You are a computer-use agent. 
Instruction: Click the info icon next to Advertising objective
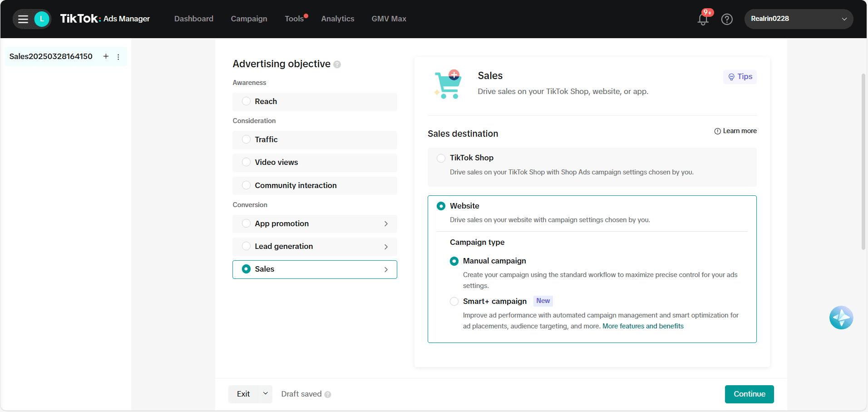(337, 65)
